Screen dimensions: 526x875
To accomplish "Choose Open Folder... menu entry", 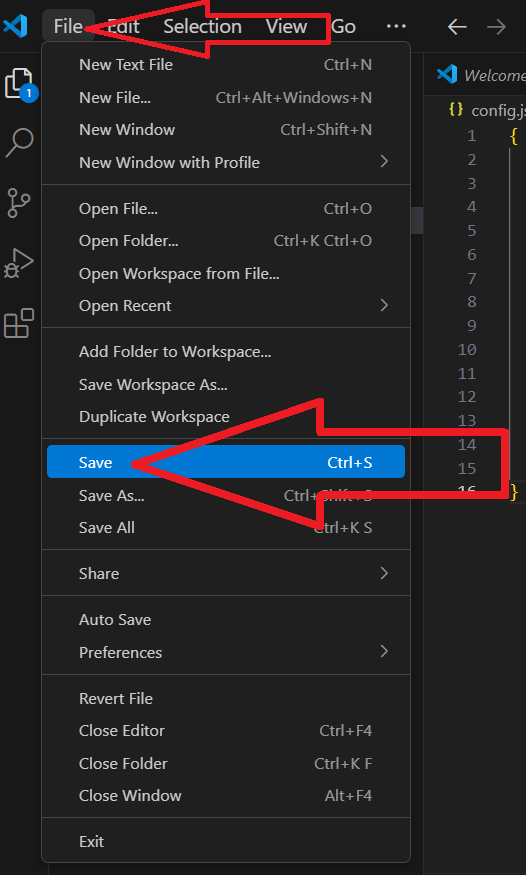I will (x=226, y=241).
